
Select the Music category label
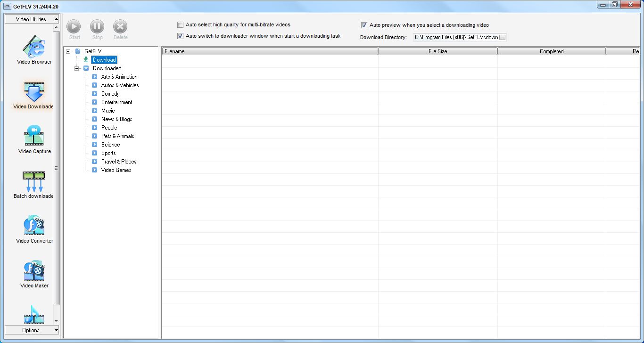point(108,111)
